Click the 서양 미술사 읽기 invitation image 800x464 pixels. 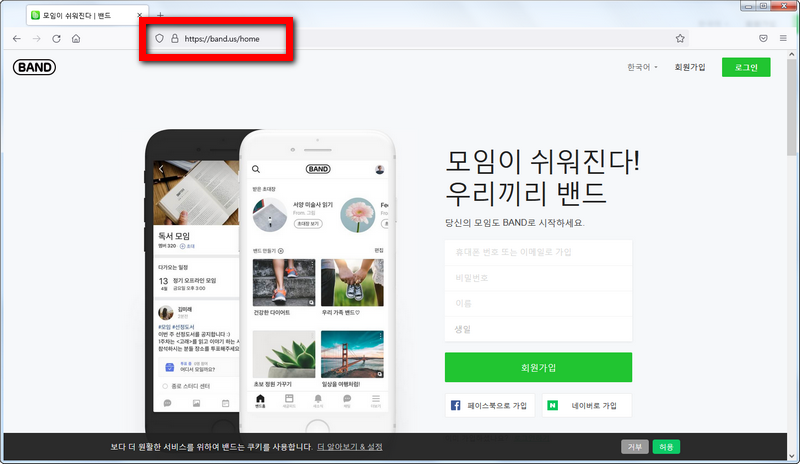click(270, 215)
